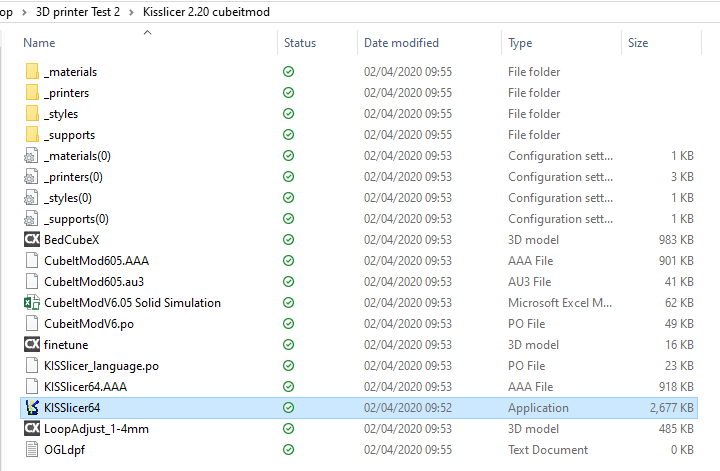Click sync status check for _materials folder
Image resolution: width=720 pixels, height=471 pixels.
pyautogui.click(x=288, y=72)
